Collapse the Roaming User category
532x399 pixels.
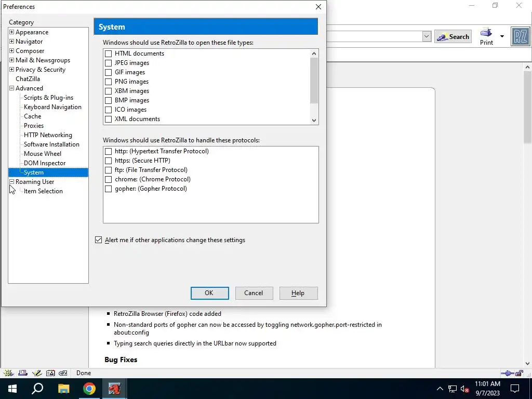[x=11, y=181]
